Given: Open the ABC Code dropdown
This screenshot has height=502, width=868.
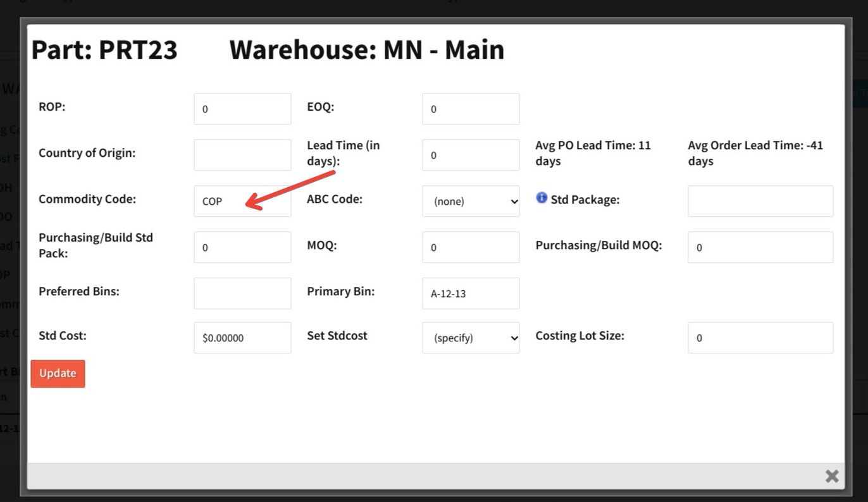Looking at the screenshot, I should pyautogui.click(x=471, y=201).
